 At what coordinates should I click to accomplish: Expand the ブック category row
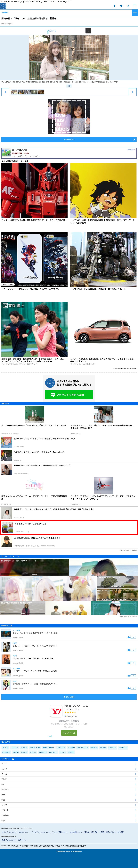tap(69, 805)
